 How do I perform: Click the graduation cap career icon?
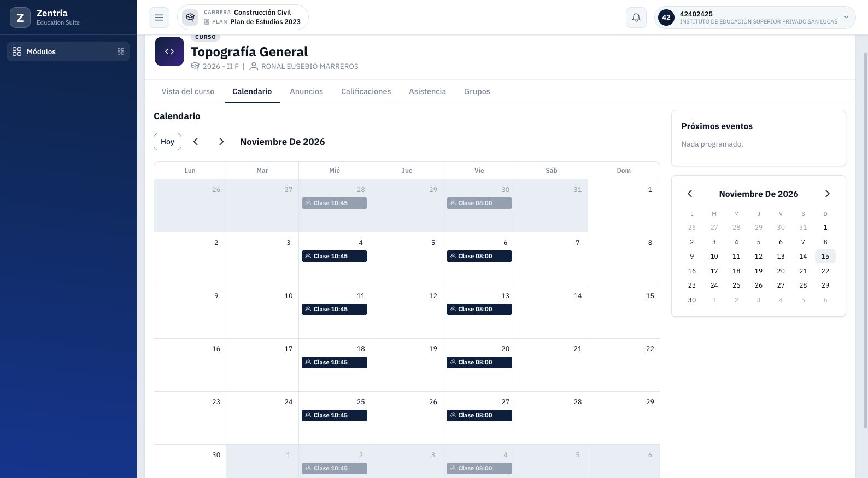(x=190, y=18)
